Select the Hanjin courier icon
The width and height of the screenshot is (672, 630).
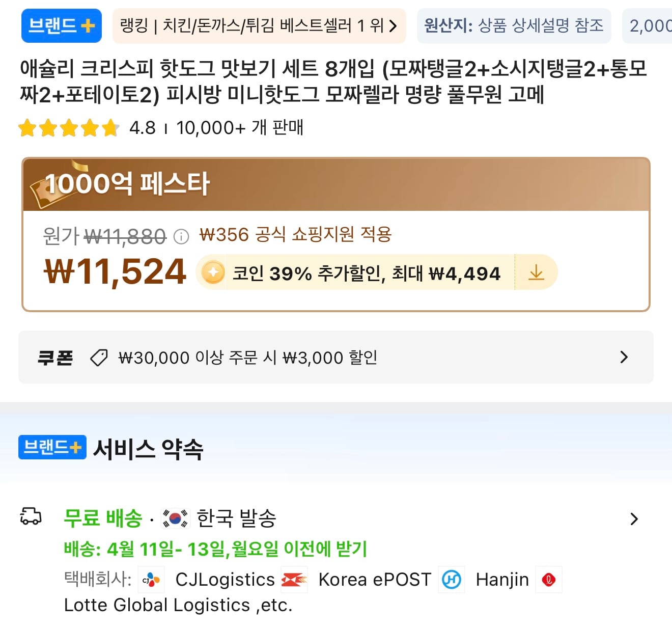(x=451, y=580)
